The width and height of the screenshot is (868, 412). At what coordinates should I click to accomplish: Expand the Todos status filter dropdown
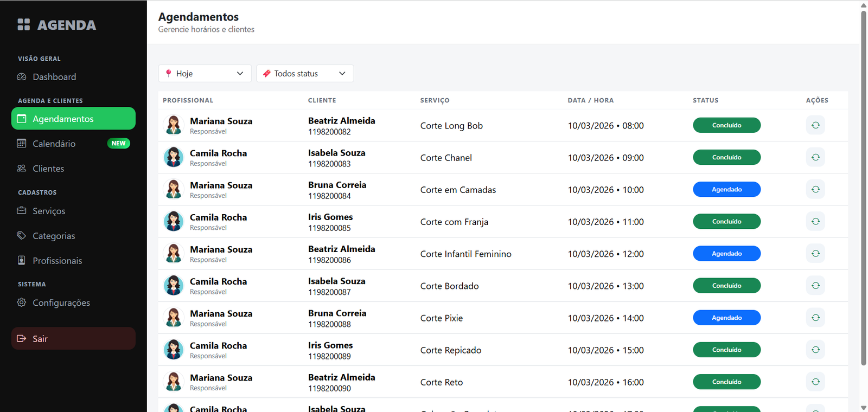[304, 74]
